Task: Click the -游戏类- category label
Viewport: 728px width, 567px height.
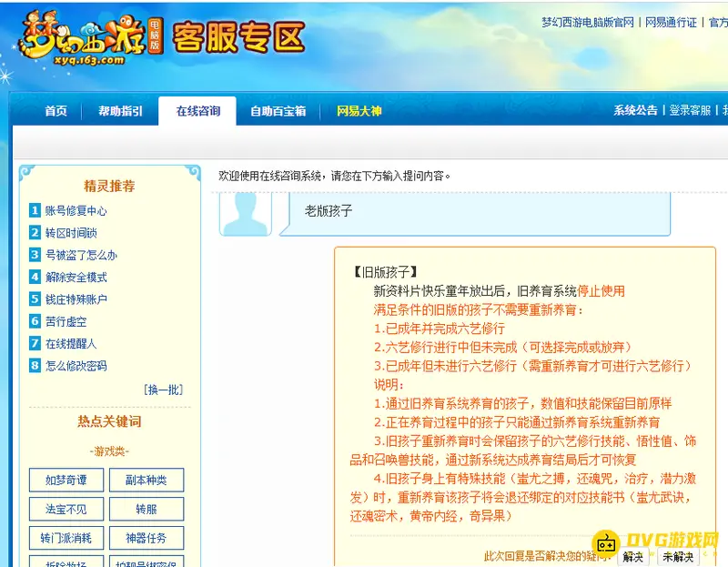Action: pos(109,451)
